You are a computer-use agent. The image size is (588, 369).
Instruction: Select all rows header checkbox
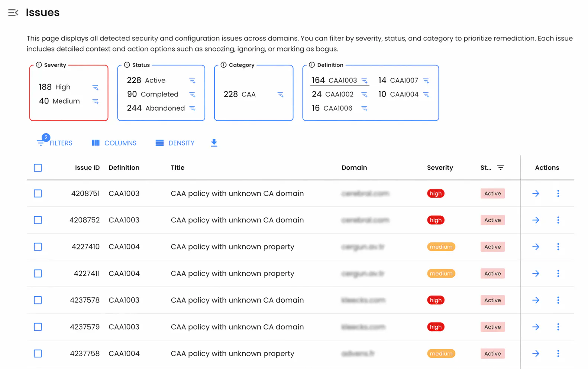click(x=38, y=168)
